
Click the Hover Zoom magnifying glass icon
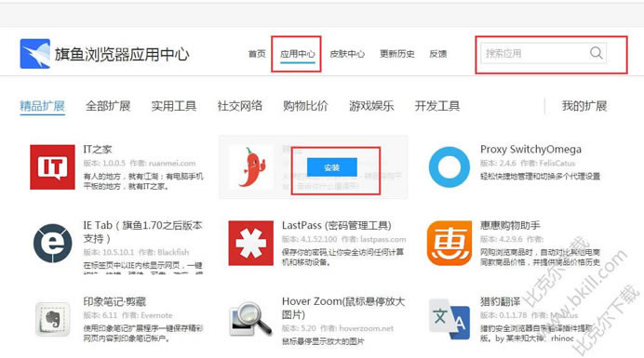[251, 319]
